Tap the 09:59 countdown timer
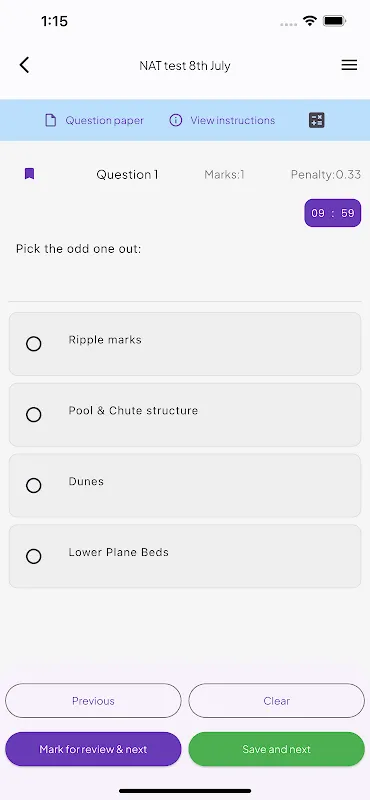This screenshot has width=370, height=800. click(x=333, y=213)
